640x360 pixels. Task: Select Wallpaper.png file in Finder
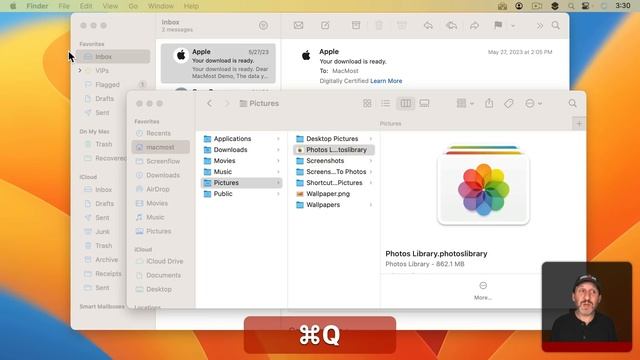point(334,194)
